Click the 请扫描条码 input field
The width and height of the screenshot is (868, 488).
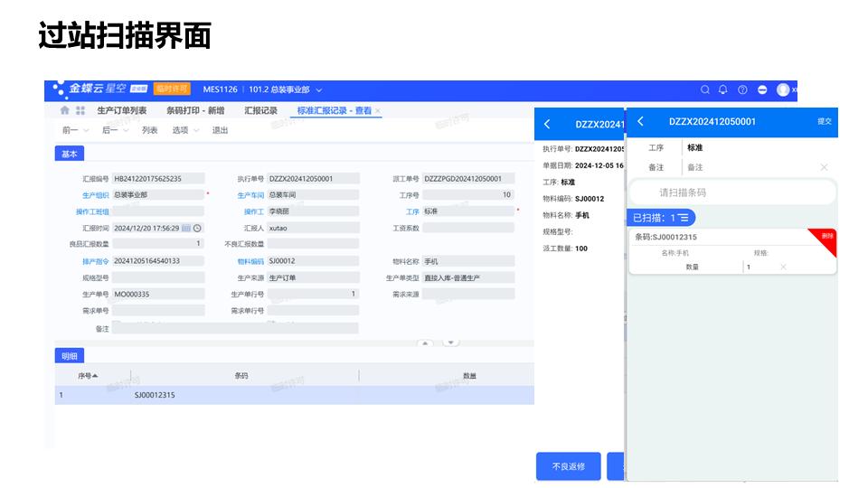point(731,192)
